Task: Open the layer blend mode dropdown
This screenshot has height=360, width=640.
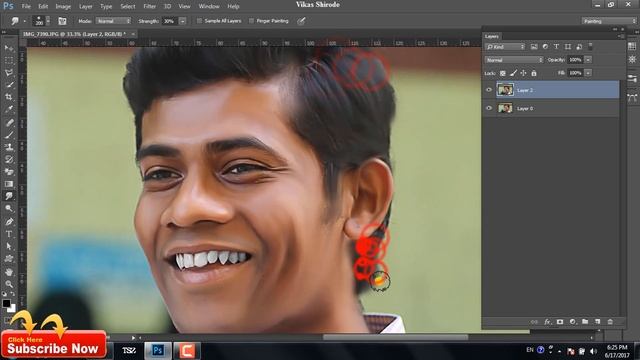Action: coord(514,60)
